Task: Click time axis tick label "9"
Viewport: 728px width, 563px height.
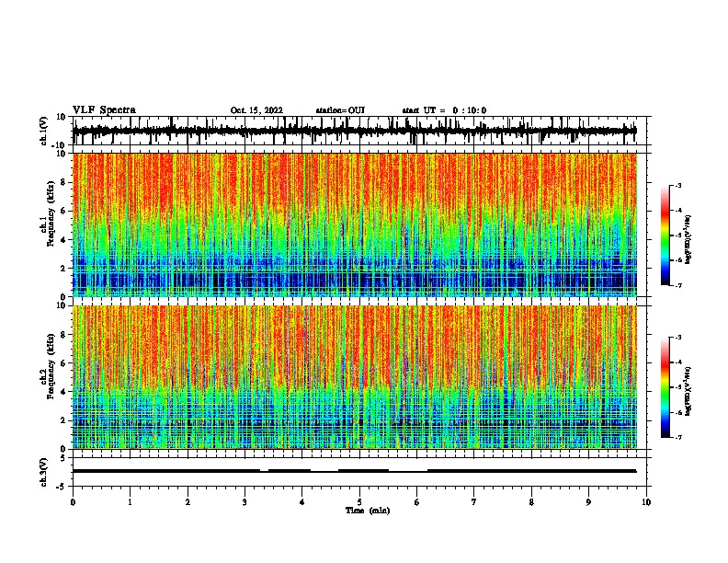Action: click(588, 502)
